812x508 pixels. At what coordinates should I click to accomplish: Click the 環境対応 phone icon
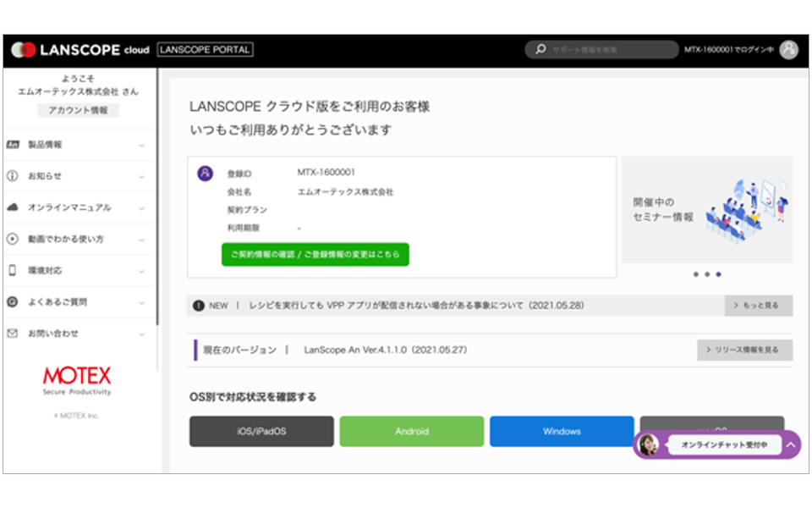point(13,270)
